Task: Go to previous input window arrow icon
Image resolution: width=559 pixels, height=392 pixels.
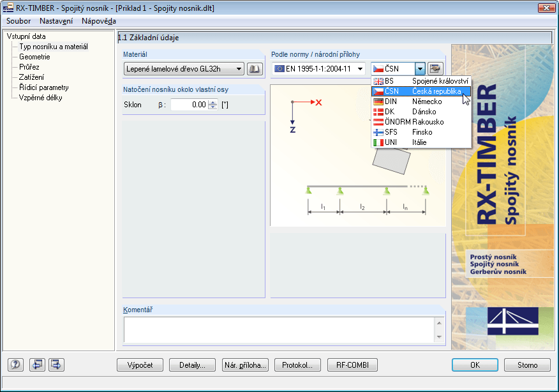Action: 37,365
